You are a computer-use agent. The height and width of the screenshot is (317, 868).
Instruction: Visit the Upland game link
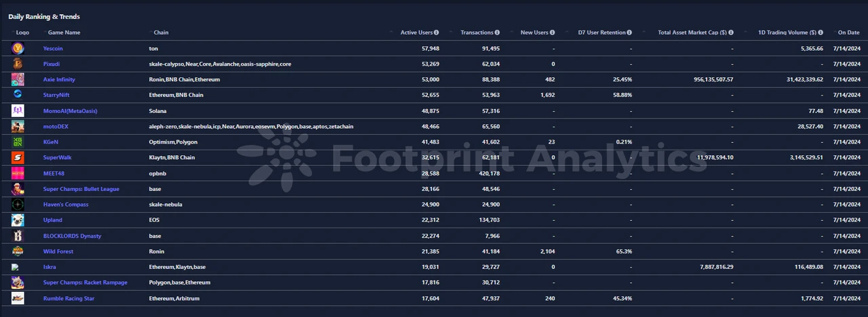point(53,220)
